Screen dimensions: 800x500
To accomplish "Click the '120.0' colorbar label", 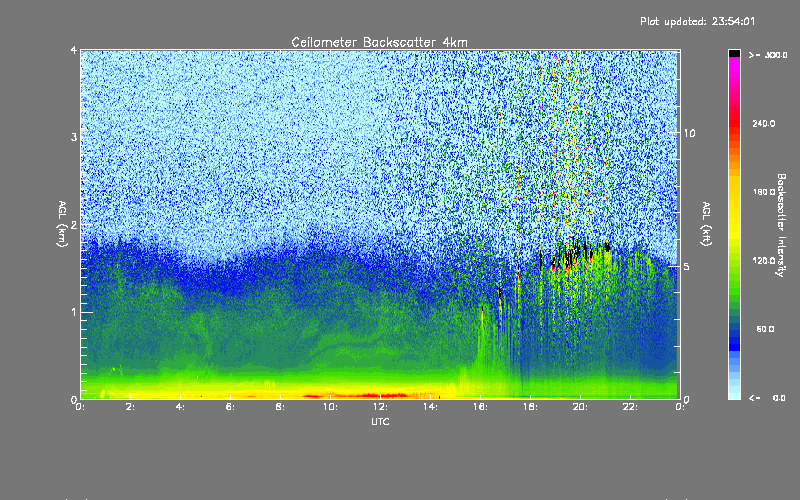I will [764, 261].
